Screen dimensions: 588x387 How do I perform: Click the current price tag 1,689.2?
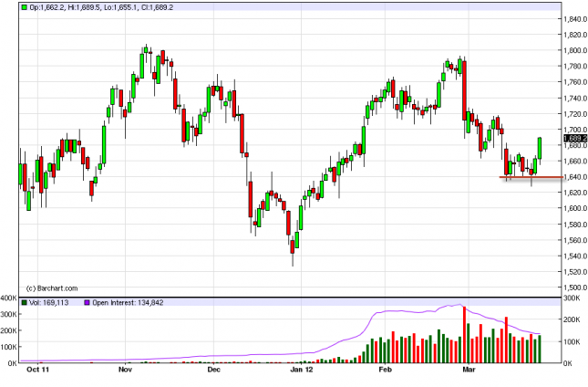(573, 138)
